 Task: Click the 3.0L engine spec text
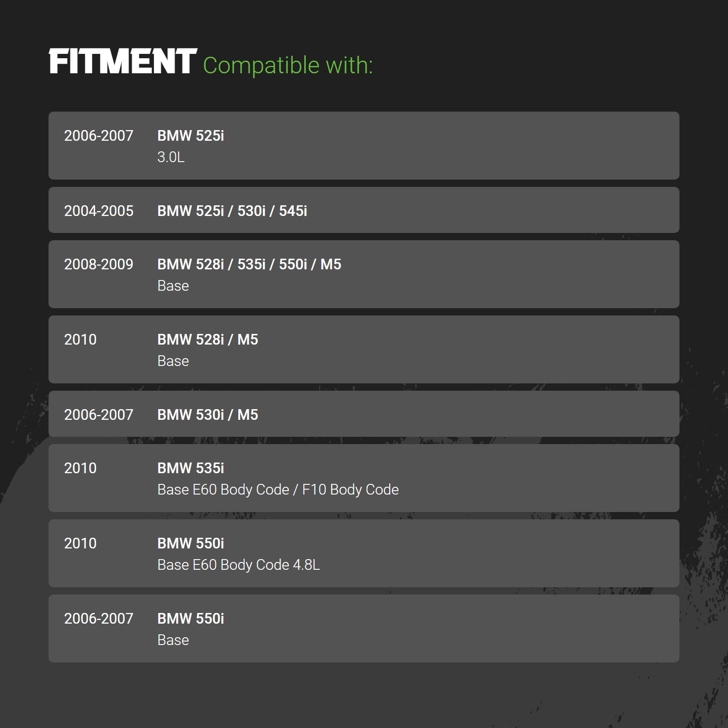click(x=171, y=157)
